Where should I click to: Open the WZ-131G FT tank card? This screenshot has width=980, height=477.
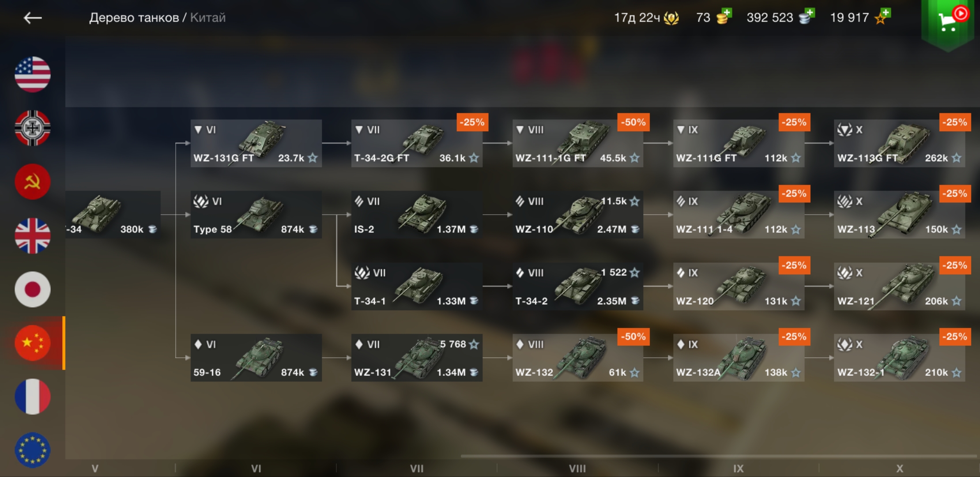coord(256,143)
